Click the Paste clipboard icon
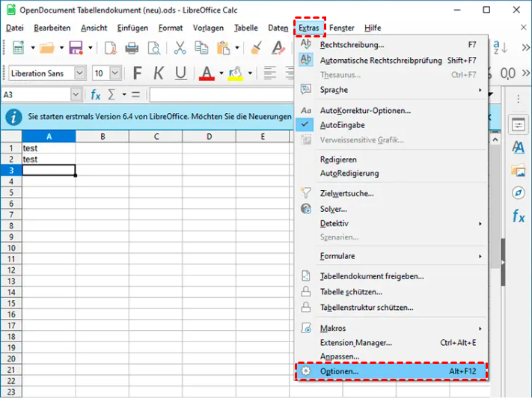 coord(223,48)
